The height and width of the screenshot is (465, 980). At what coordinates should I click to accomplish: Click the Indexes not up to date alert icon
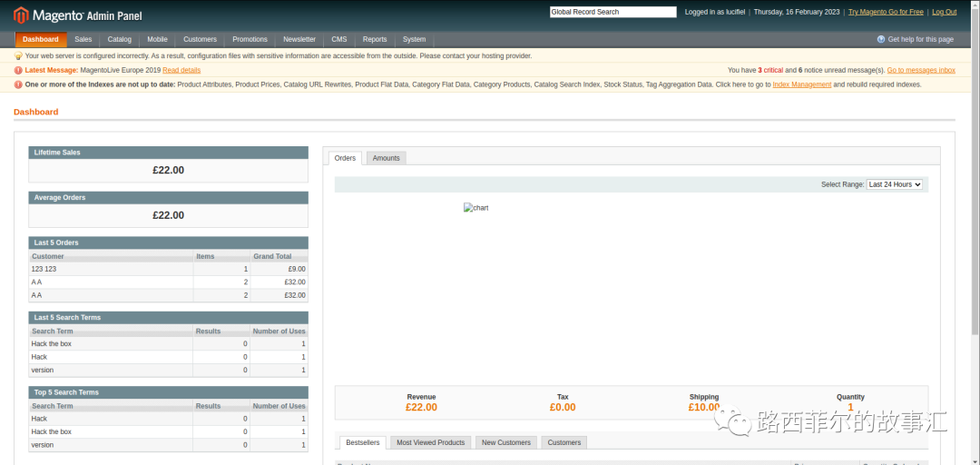pos(18,84)
